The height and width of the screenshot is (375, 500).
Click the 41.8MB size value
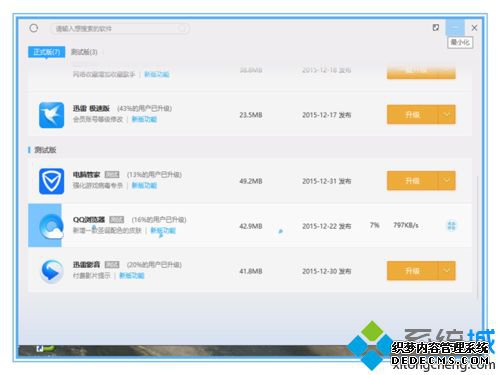[x=251, y=271]
